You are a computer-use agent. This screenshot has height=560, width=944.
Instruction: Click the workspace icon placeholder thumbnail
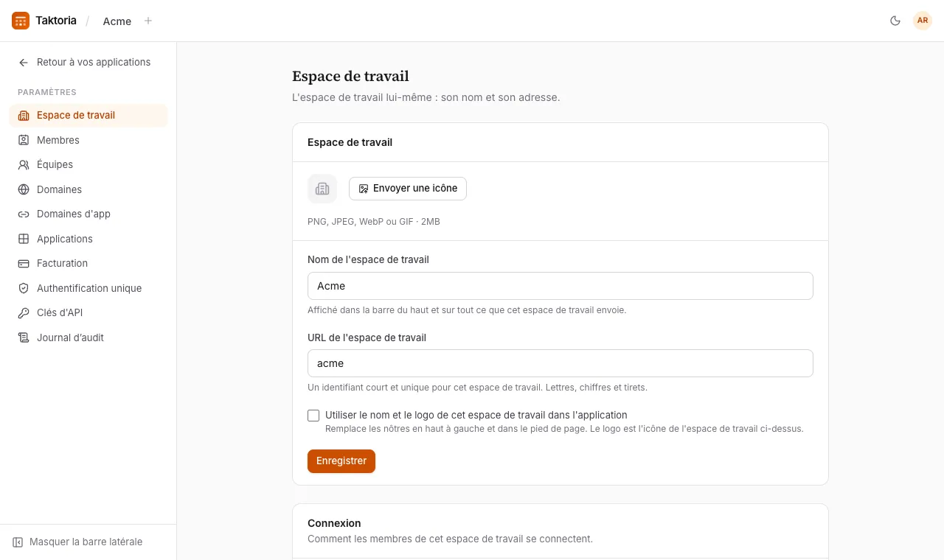[322, 189]
